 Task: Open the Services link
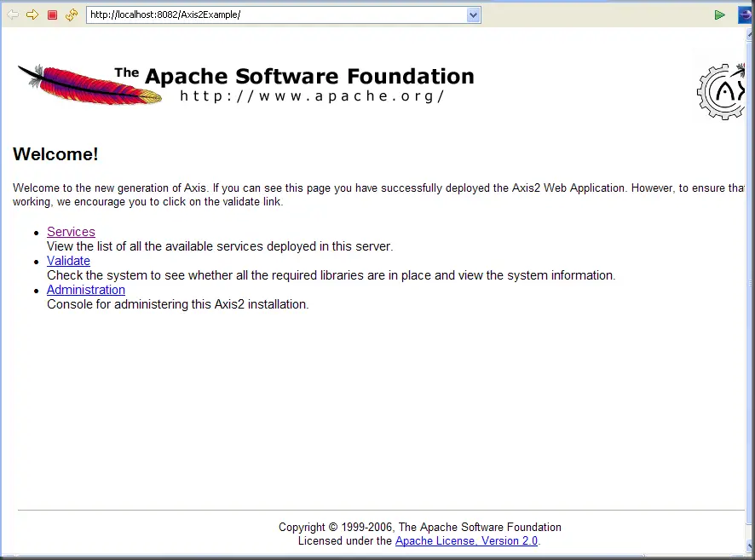coord(71,232)
